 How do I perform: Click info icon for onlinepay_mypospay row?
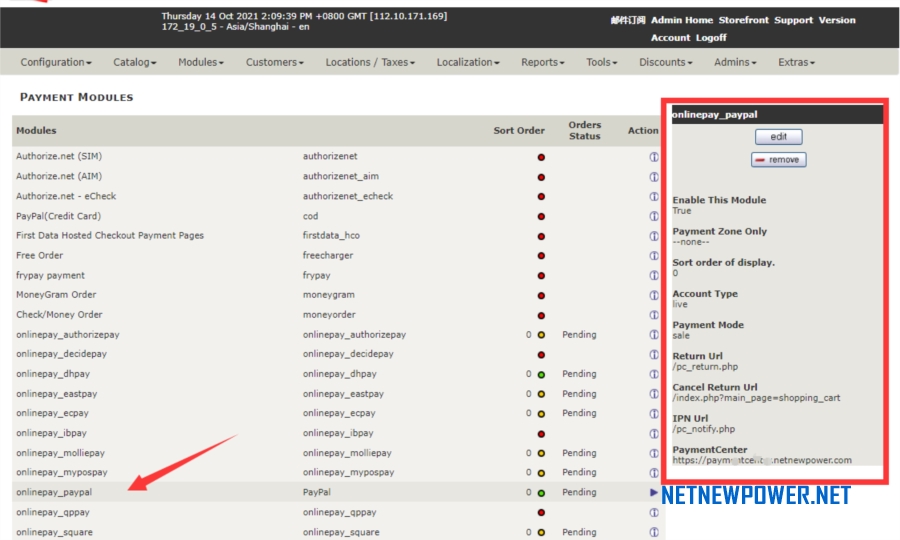(654, 473)
